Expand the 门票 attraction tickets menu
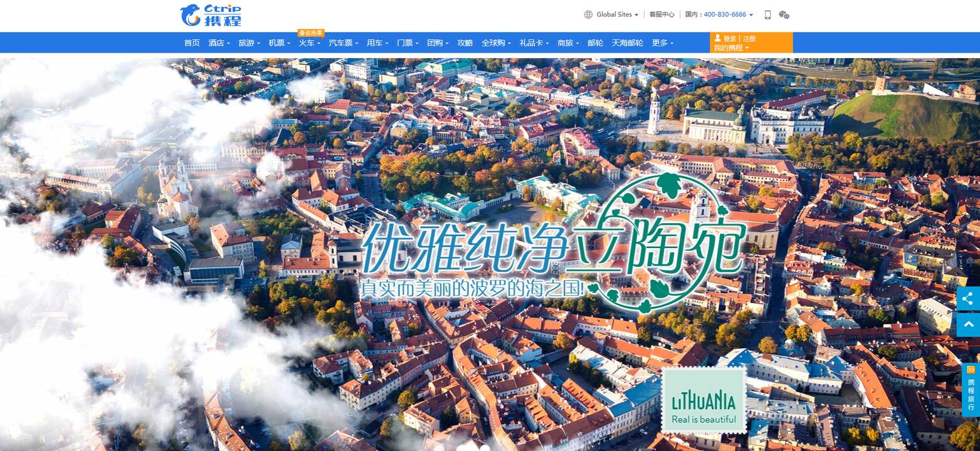This screenshot has height=451, width=980. (408, 43)
